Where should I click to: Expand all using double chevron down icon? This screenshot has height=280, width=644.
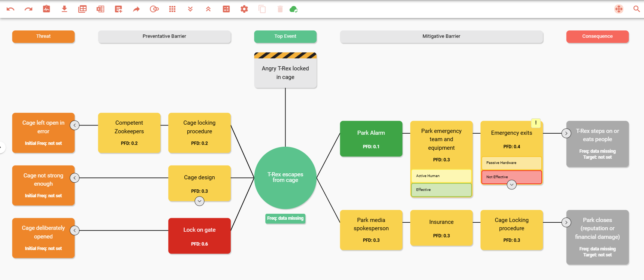[x=190, y=9]
